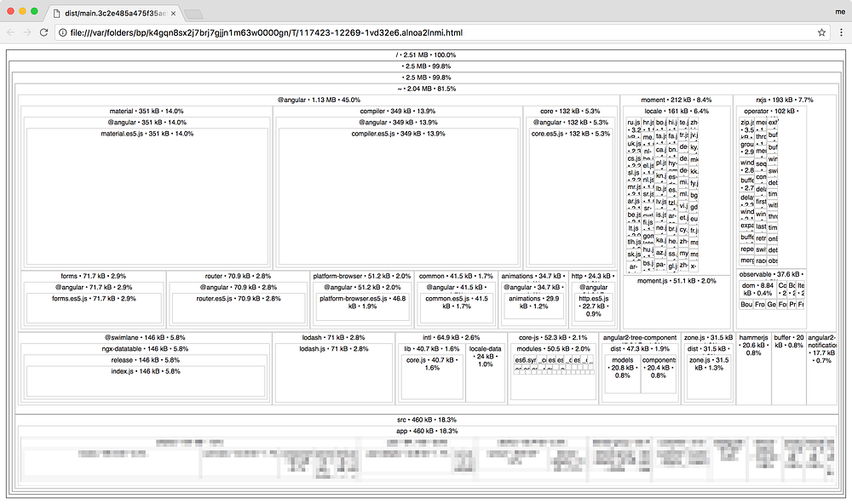Select index.js 146 kB block
Viewport: 852px width, 504px height.
145,381
